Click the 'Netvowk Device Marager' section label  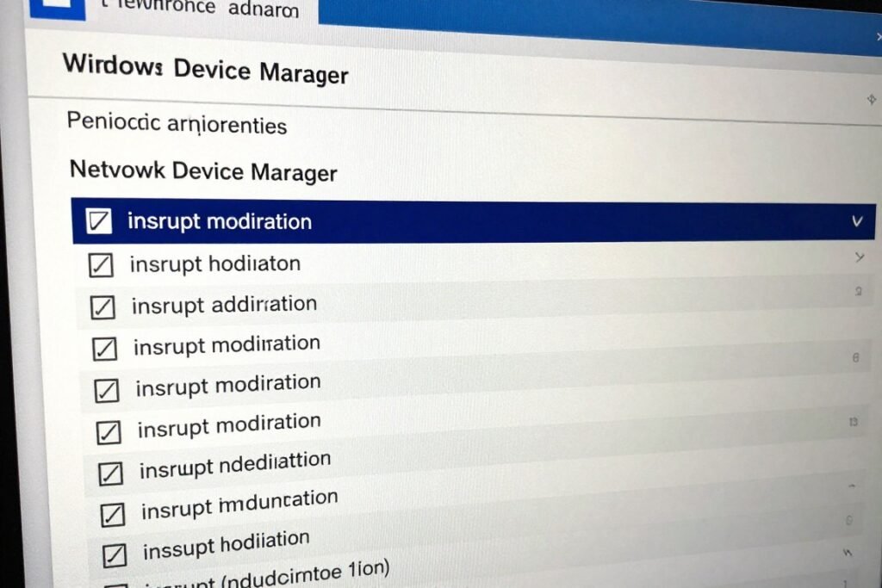[x=202, y=171]
